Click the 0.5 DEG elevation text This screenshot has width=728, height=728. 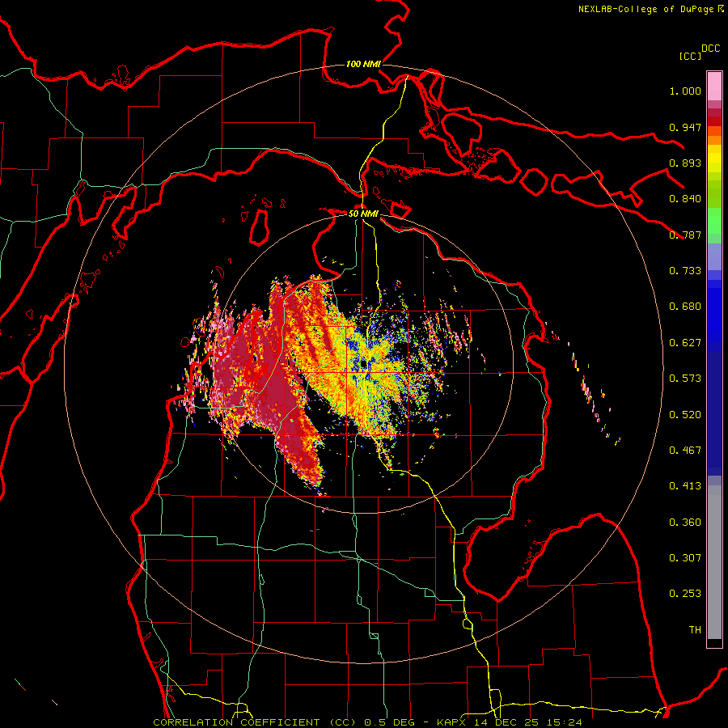(x=391, y=722)
